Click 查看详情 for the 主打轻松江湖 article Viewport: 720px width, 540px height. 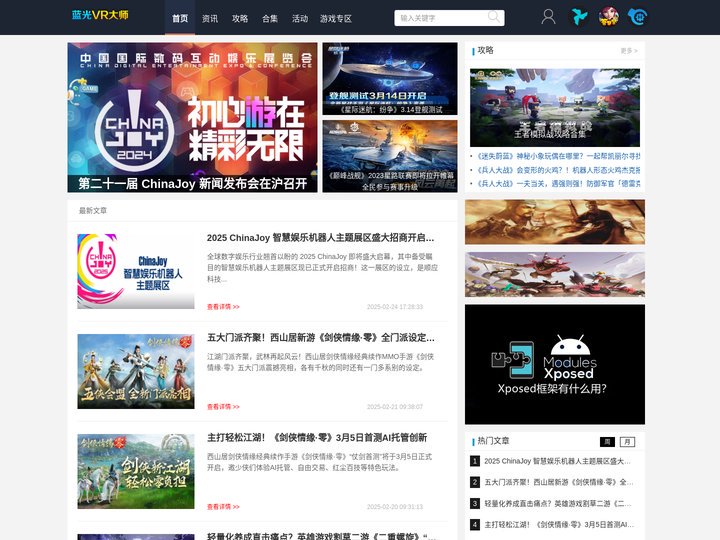pyautogui.click(x=223, y=507)
